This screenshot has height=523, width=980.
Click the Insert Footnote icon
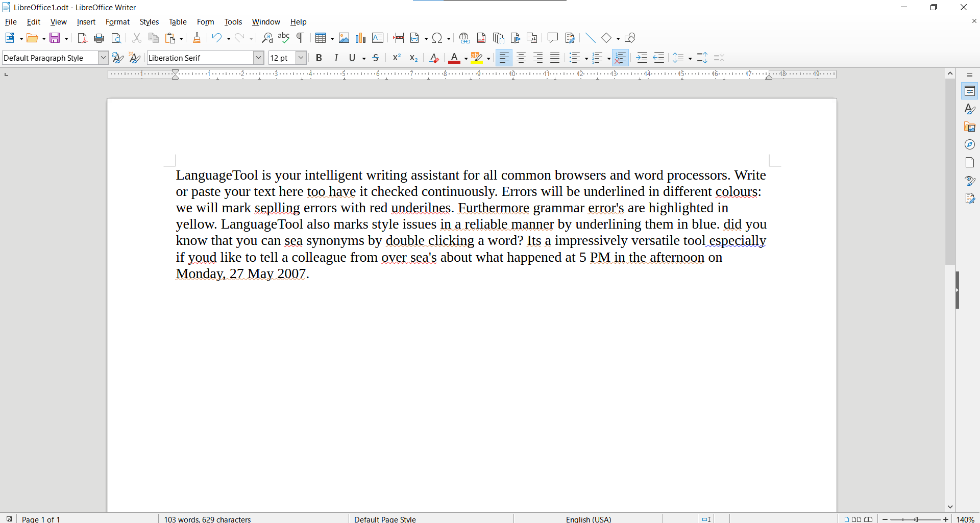(x=481, y=38)
